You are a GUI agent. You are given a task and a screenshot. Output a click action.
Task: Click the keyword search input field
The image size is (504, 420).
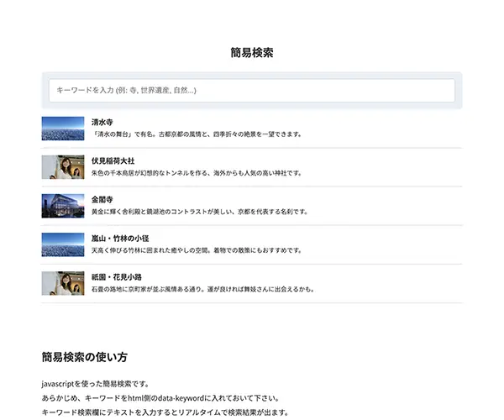coord(252,90)
